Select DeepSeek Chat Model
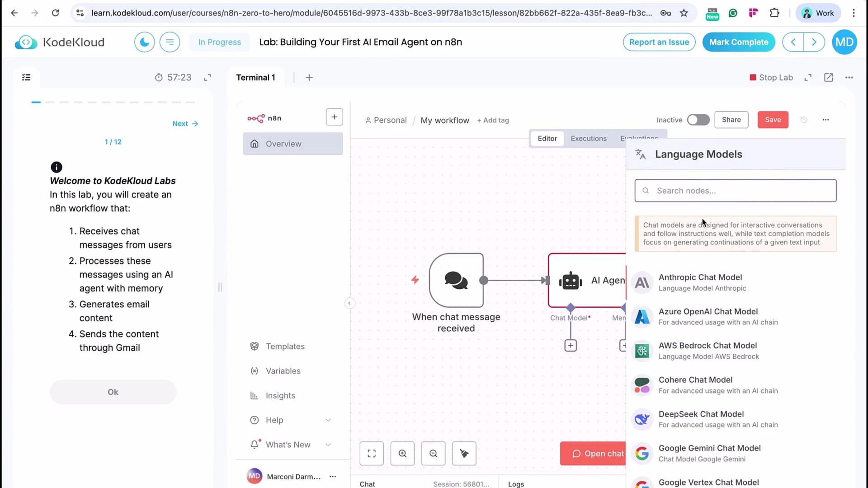868x488 pixels. click(x=736, y=419)
